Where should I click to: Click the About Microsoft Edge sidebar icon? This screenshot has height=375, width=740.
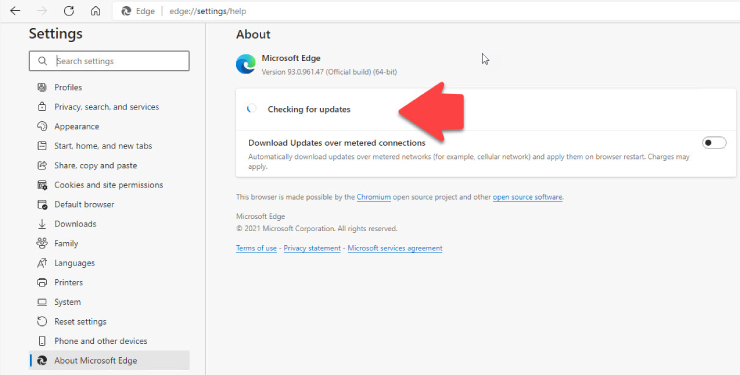(x=42, y=360)
